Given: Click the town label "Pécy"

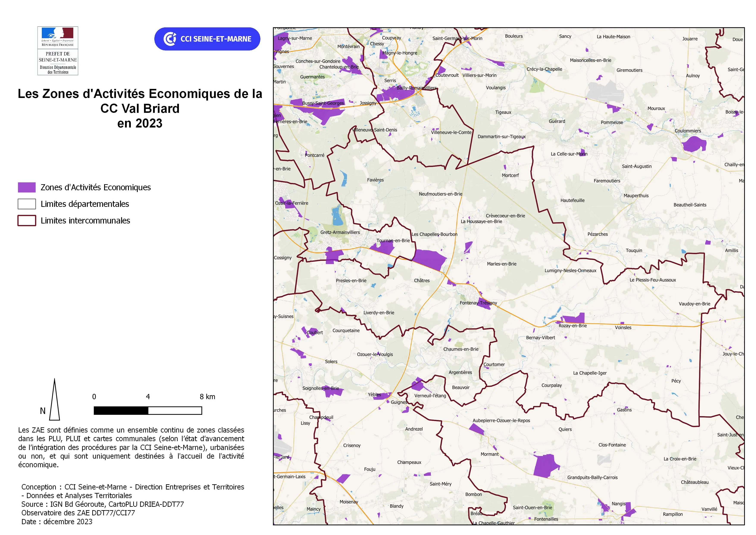Looking at the screenshot, I should click(676, 381).
